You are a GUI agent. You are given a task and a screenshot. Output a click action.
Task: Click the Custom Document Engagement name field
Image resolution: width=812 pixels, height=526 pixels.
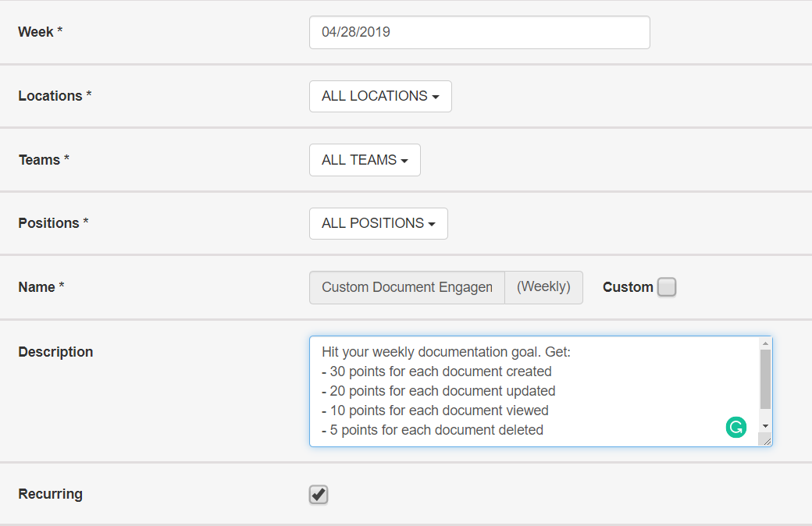coord(407,287)
